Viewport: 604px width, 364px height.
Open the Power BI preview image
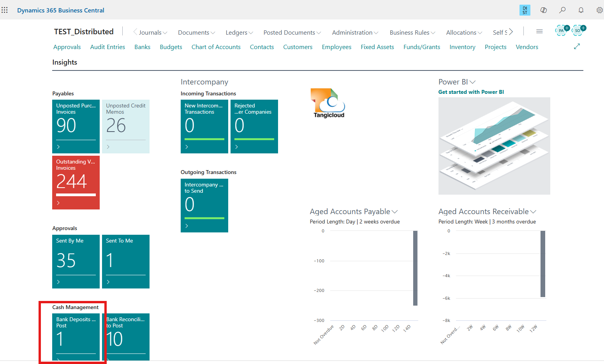(x=494, y=146)
